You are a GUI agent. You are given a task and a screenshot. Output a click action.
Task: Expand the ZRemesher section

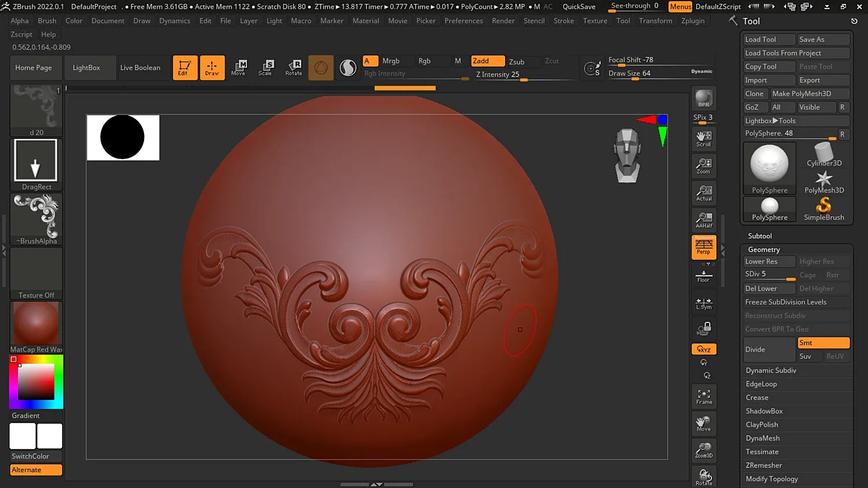coord(764,465)
